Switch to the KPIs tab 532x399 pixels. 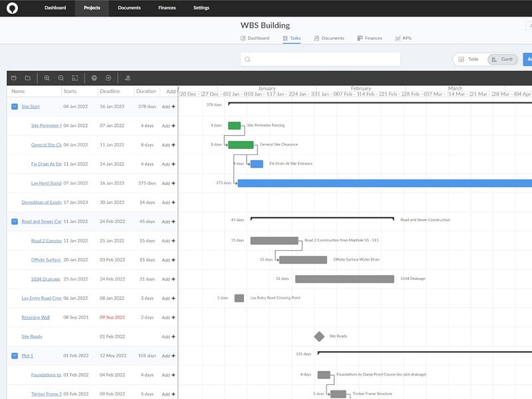click(404, 38)
